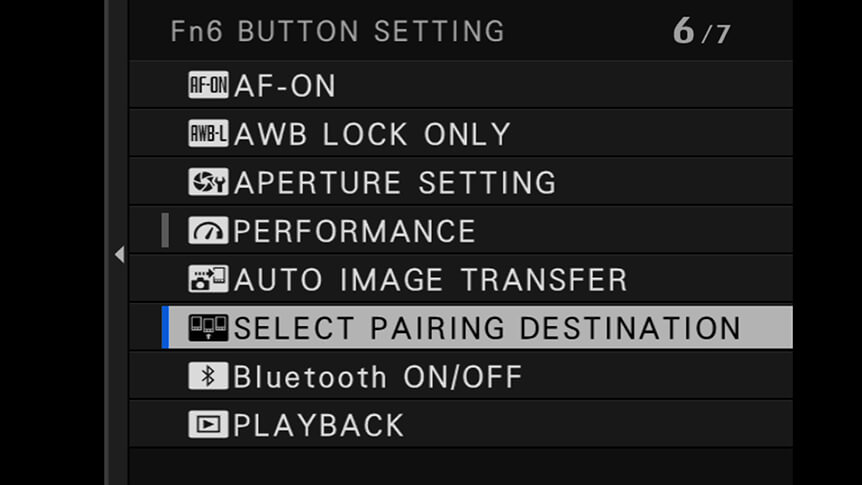Select the AF-ON icon
Viewport: 862px width, 485px height.
tap(208, 85)
